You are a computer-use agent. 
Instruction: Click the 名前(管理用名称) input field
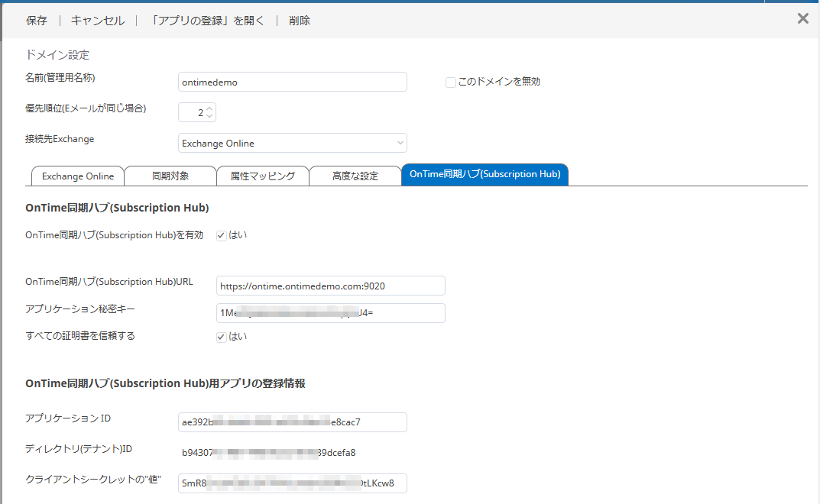[292, 82]
